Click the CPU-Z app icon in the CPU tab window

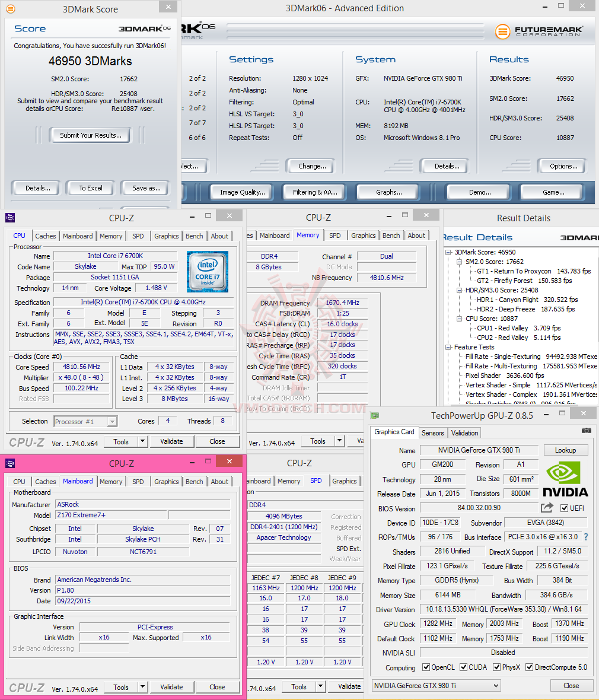coord(10,218)
